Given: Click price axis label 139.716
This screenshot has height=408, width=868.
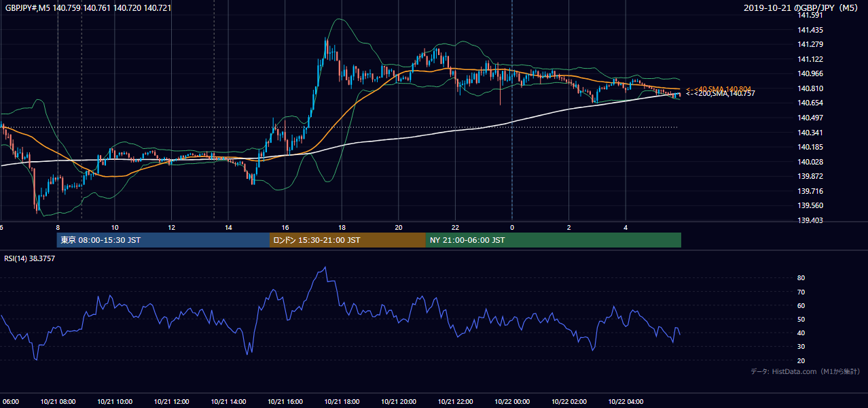Looking at the screenshot, I should [x=810, y=191].
